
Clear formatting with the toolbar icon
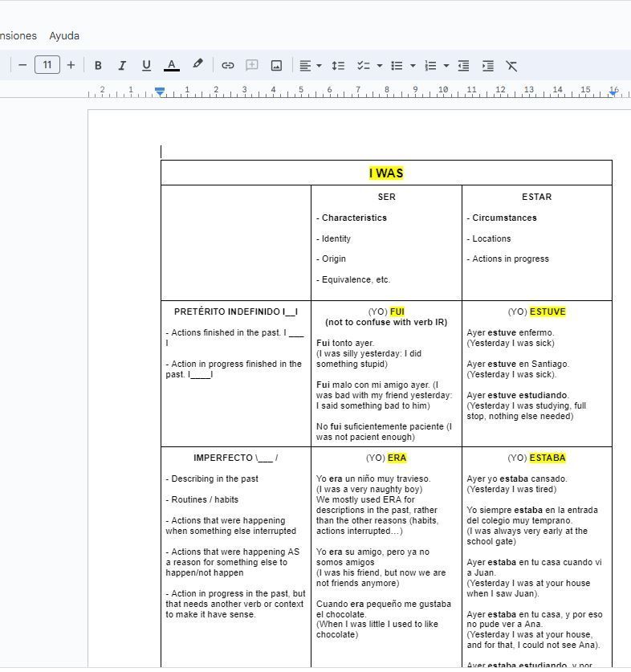pos(511,65)
